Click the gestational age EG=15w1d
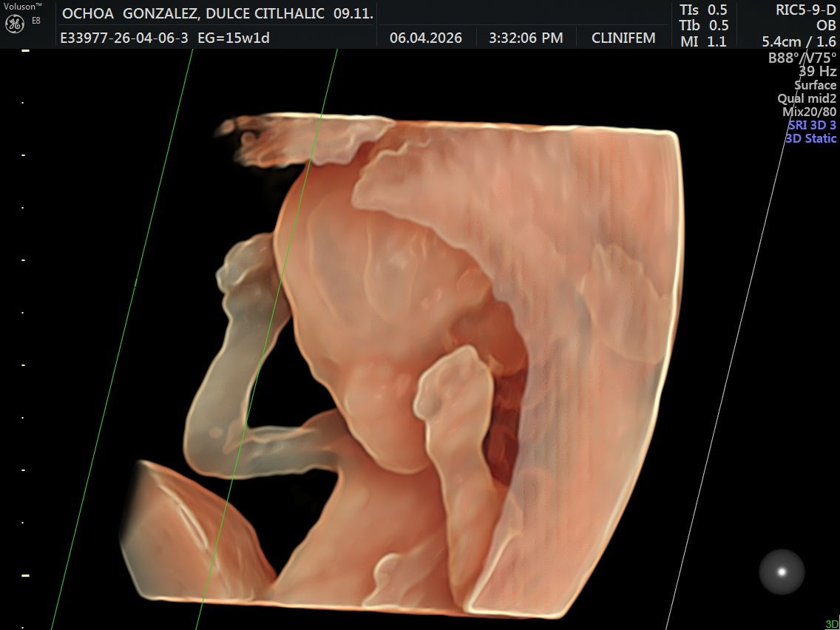840x630 pixels. point(234,38)
